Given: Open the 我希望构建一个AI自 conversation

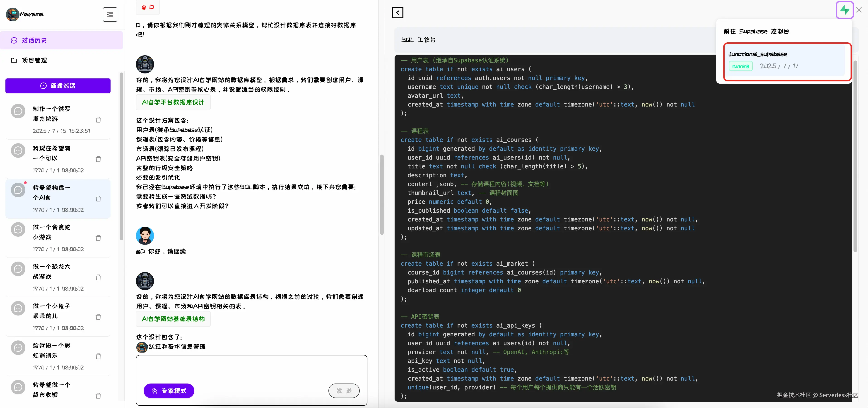Looking at the screenshot, I should [54, 198].
